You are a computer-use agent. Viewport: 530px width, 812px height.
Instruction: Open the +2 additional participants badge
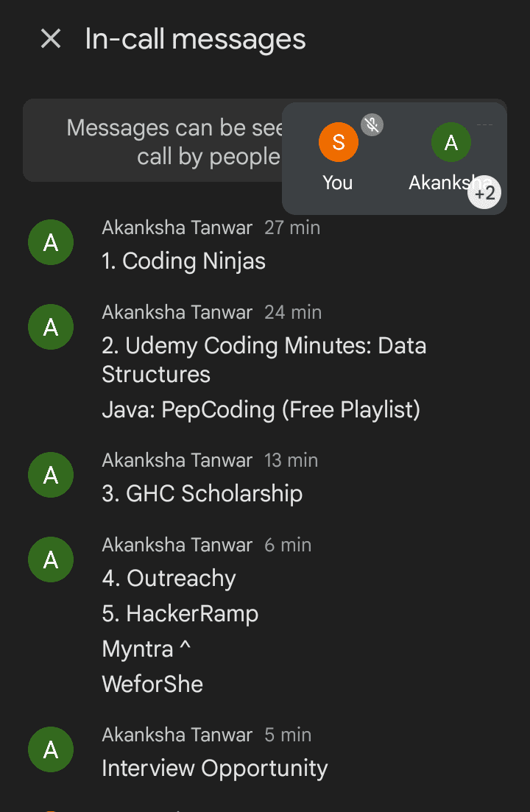click(x=484, y=194)
